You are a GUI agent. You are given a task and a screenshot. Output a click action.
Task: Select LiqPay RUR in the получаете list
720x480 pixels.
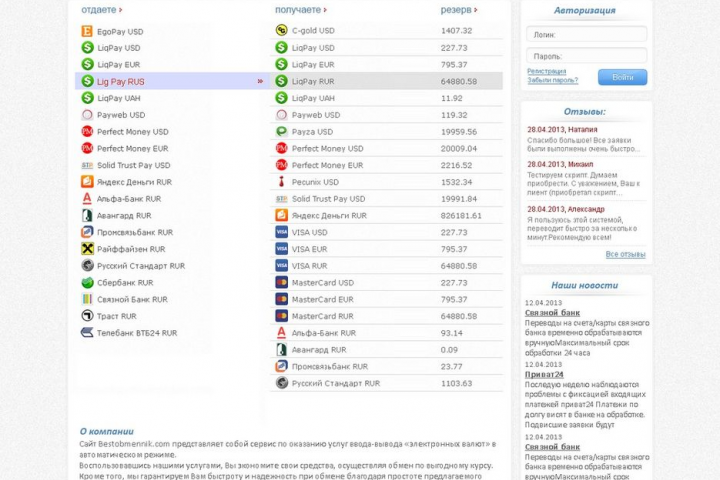(386, 81)
